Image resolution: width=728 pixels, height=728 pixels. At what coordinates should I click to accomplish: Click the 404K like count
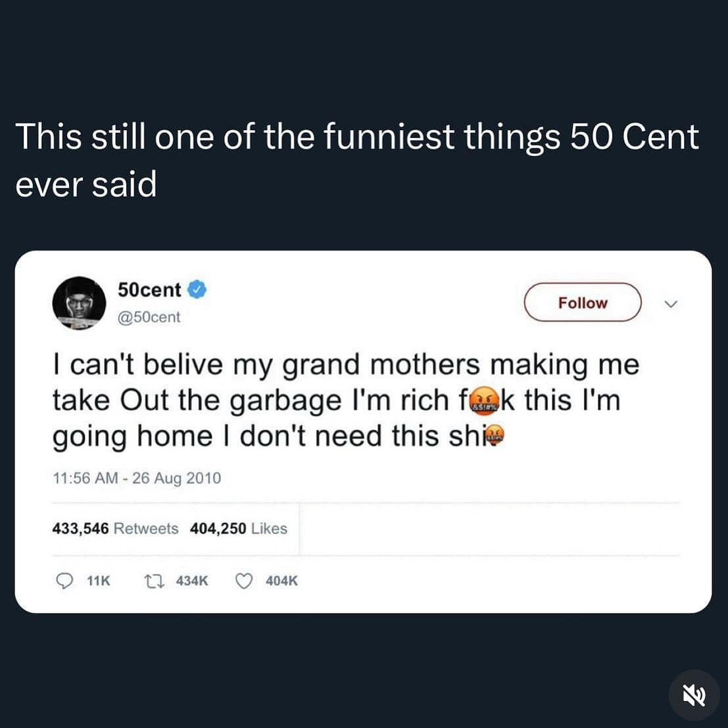point(281,581)
